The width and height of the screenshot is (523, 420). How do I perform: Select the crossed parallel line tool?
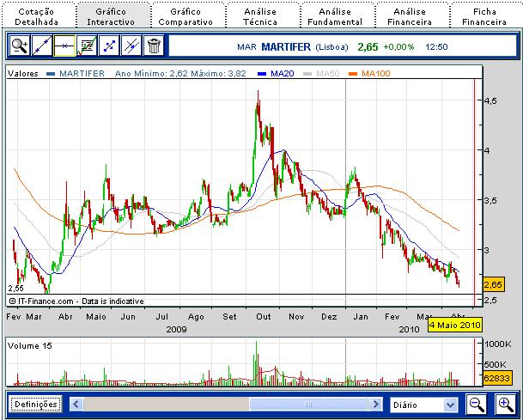131,46
